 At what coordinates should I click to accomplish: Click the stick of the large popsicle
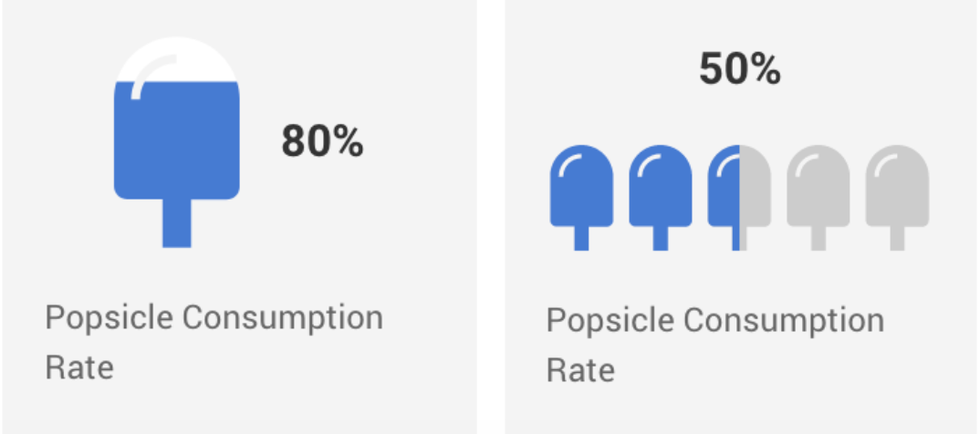pos(177,223)
